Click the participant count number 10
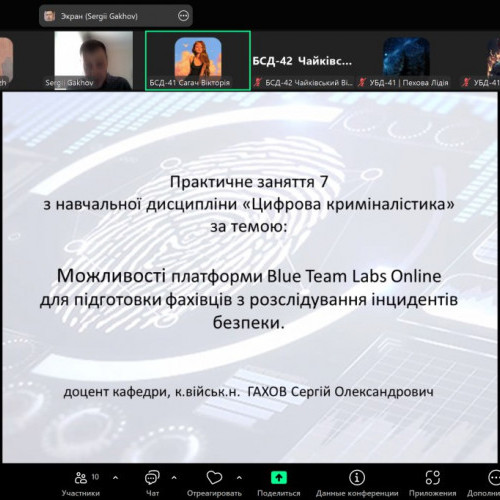500x500 pixels. click(x=95, y=477)
